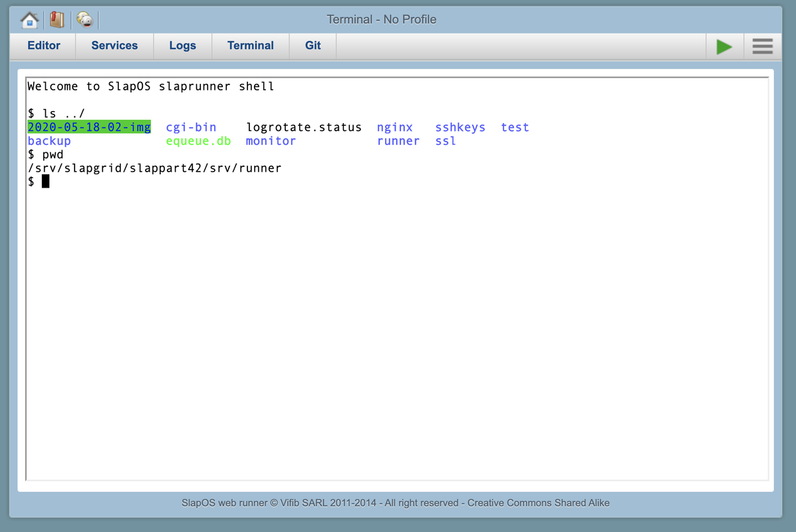Open the Logs tab
Viewport: 796px width, 532px height.
[x=182, y=46]
